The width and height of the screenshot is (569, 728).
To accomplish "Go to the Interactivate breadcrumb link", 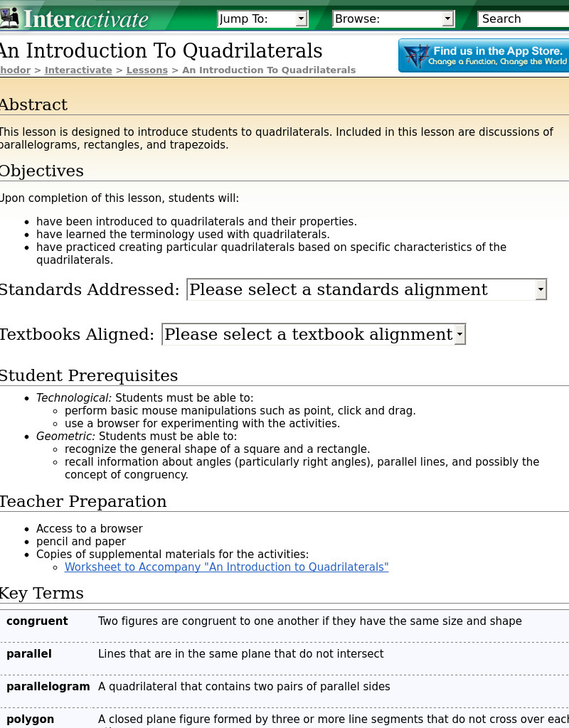I will (78, 70).
